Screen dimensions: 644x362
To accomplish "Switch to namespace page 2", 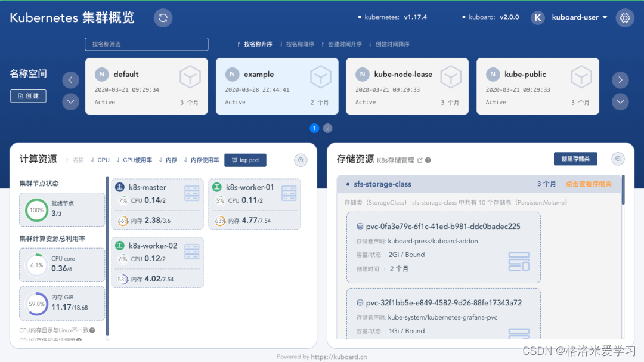I will point(327,128).
